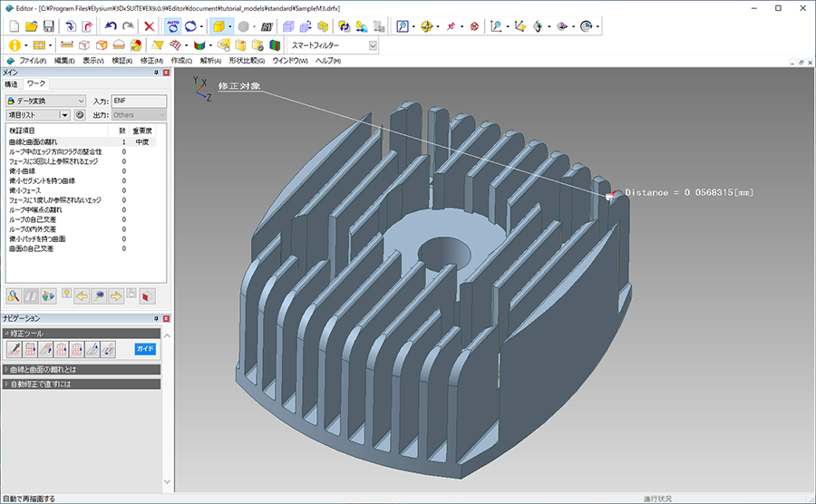
Task: Select the yellow shaded cube display icon
Action: 219,26
